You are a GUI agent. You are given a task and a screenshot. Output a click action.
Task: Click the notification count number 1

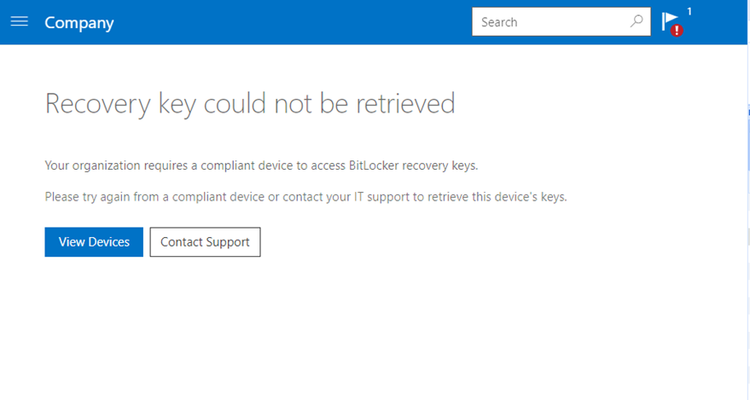coord(689,11)
